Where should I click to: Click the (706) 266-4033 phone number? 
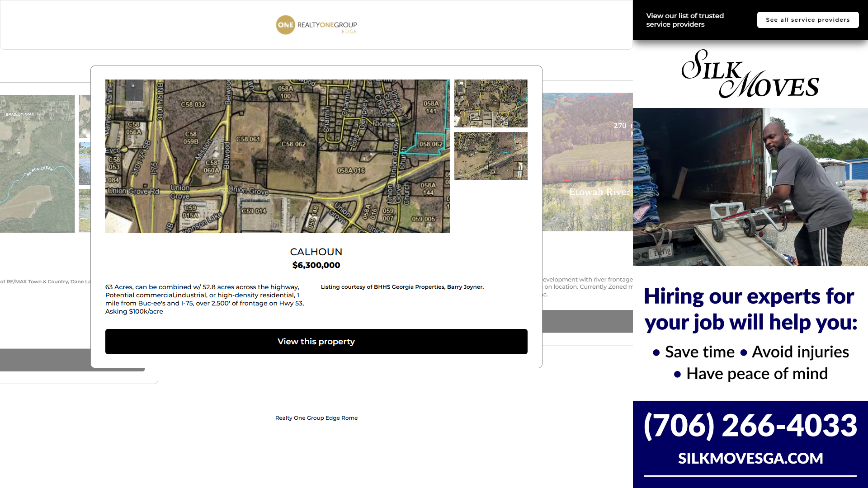coord(750,425)
